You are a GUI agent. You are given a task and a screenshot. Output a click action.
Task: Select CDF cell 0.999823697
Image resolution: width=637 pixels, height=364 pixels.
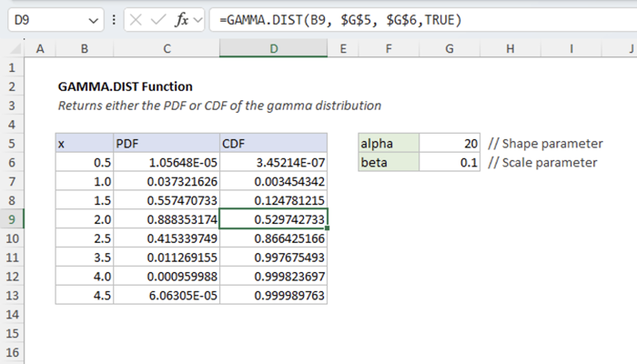273,277
